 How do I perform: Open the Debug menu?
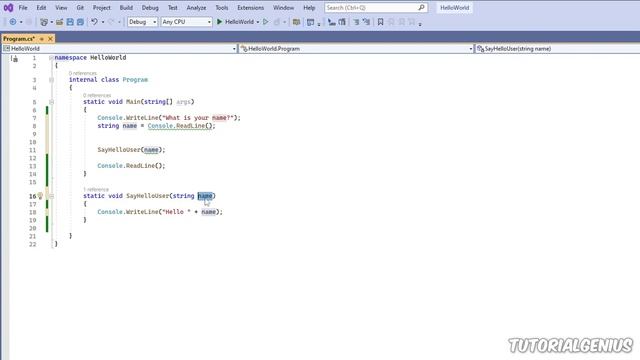(150, 8)
